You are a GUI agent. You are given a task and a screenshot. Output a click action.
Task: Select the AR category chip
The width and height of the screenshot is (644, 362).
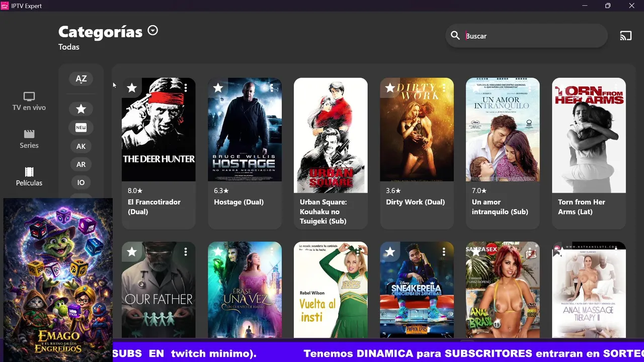click(x=81, y=164)
